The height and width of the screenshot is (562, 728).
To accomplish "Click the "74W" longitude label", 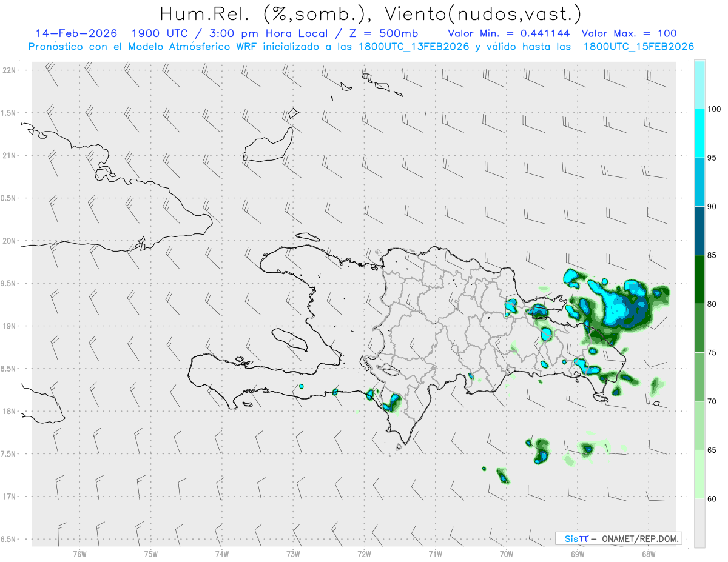I will (x=222, y=554).
